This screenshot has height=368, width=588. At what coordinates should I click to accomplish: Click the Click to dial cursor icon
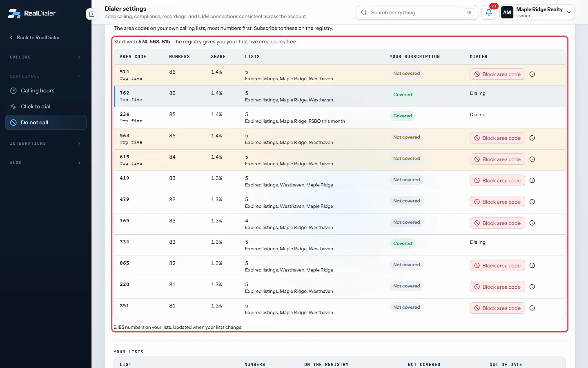pyautogui.click(x=13, y=107)
